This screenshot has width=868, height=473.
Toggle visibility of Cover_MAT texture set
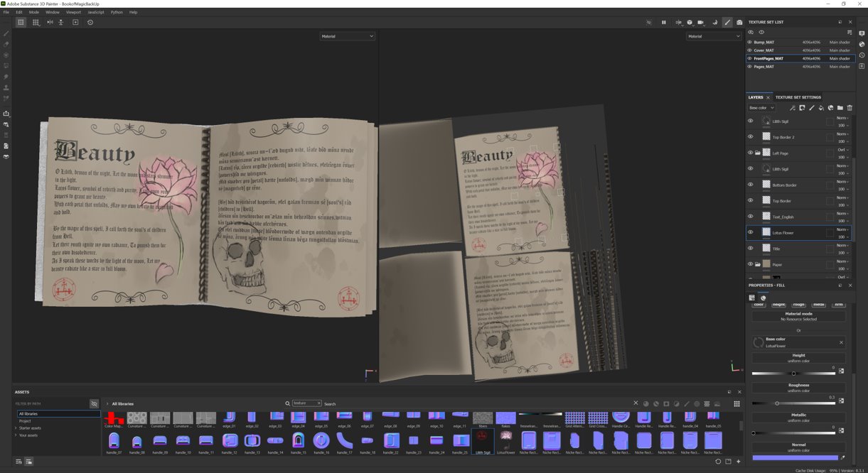tap(749, 50)
